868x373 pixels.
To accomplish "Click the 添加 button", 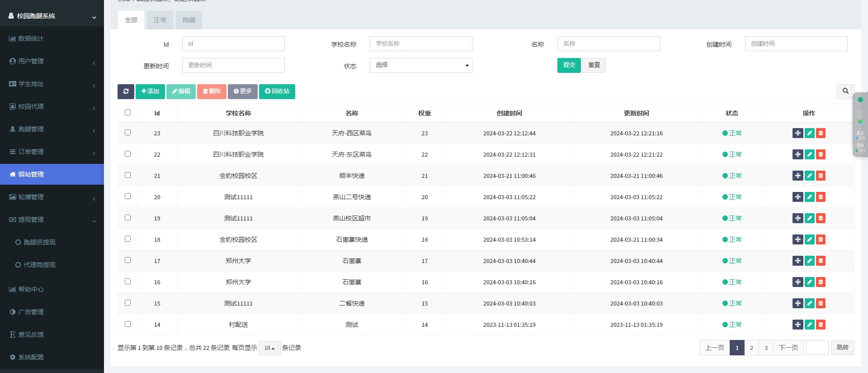I will [x=150, y=91].
